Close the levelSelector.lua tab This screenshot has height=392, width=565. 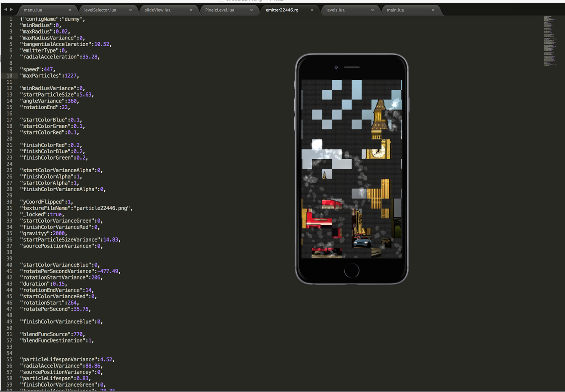pyautogui.click(x=130, y=10)
